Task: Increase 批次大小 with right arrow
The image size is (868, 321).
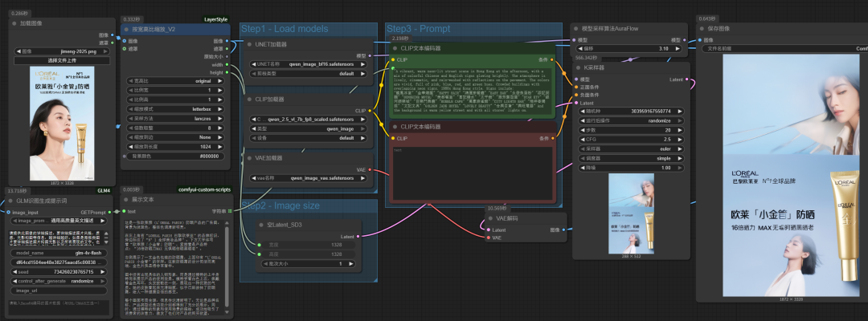Action: pos(351,264)
